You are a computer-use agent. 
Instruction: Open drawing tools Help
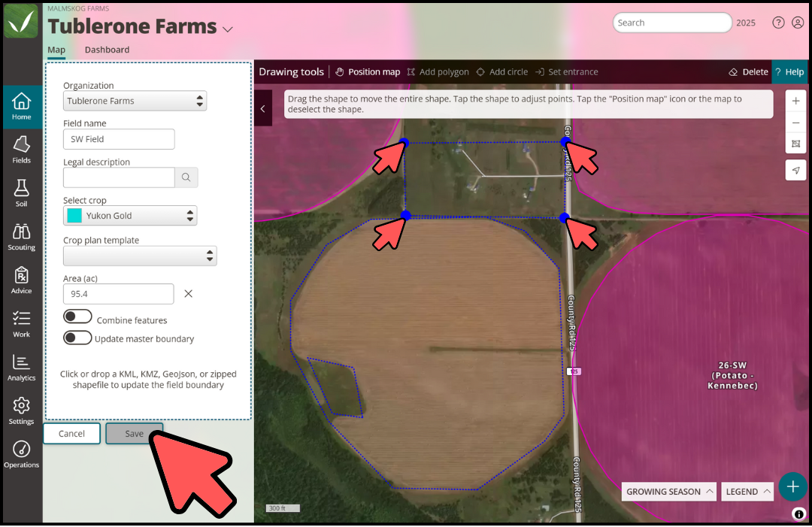click(789, 72)
